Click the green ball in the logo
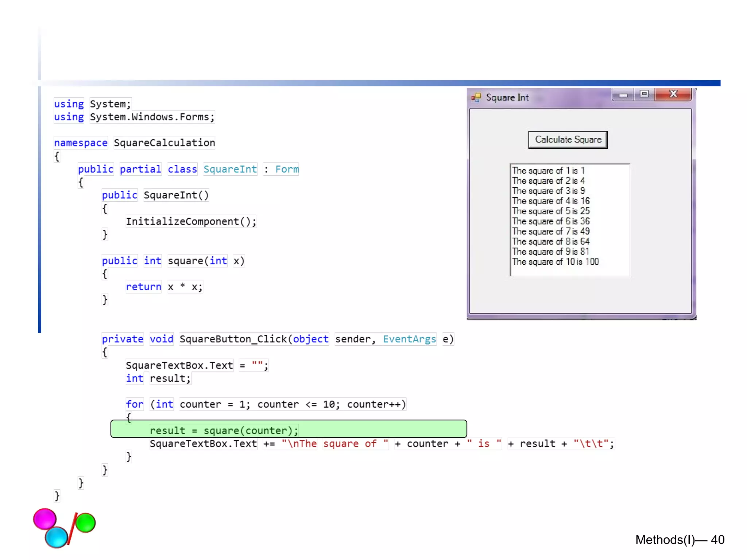Screen dimensions: 747x560 pyautogui.click(x=86, y=522)
